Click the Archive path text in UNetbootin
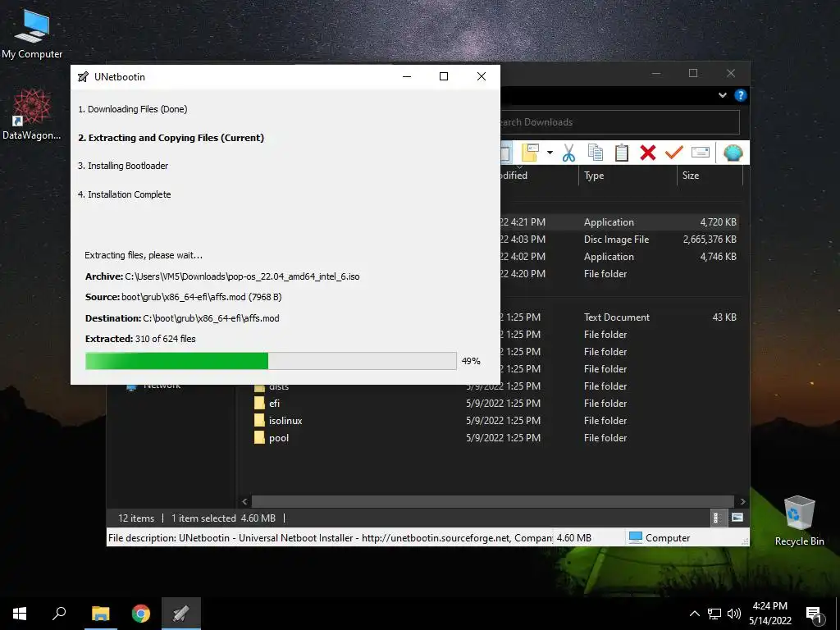Image resolution: width=840 pixels, height=630 pixels. tap(222, 276)
